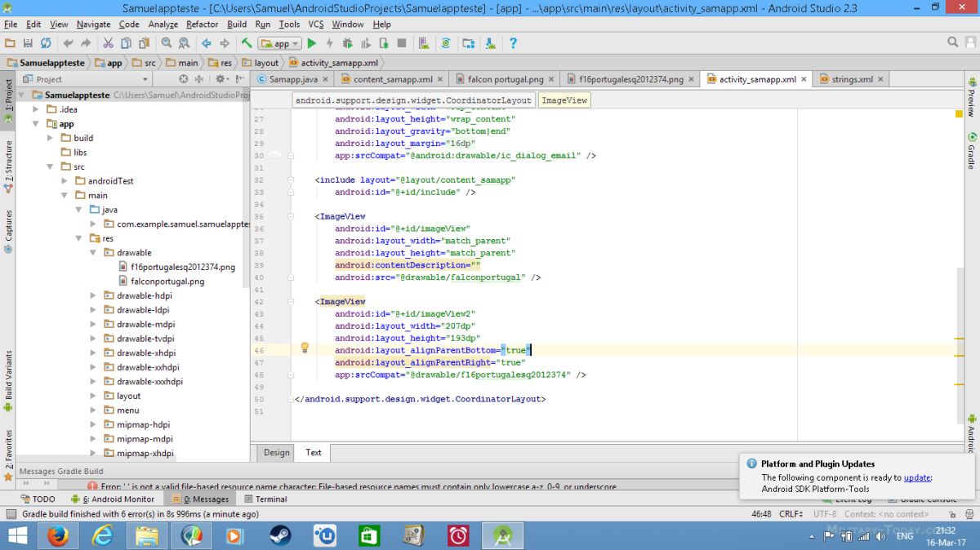Click the update link in notification

(x=917, y=478)
